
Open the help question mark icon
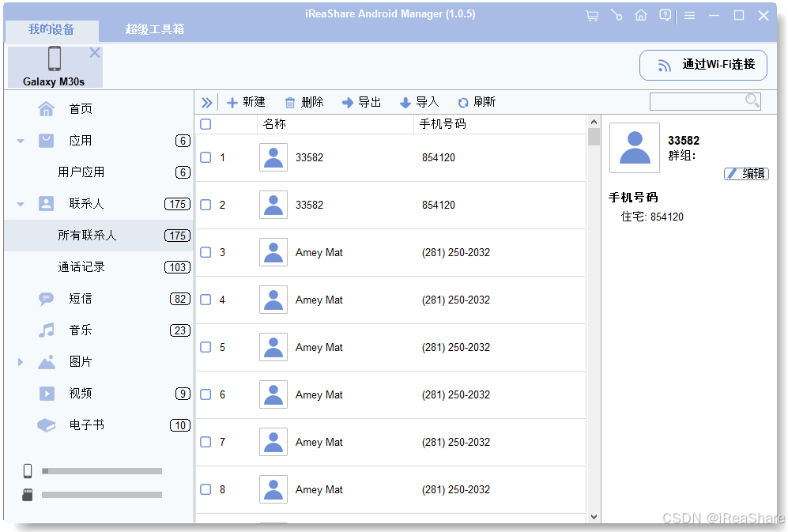click(665, 16)
